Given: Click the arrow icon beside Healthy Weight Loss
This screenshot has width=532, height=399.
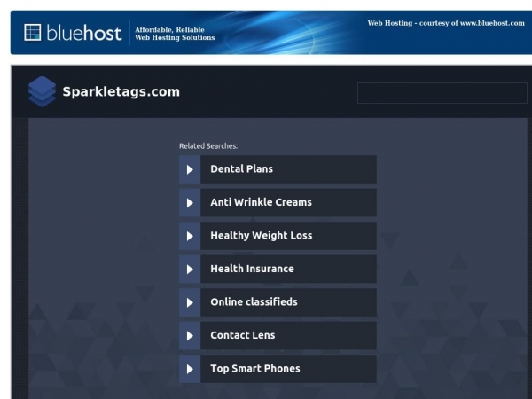Looking at the screenshot, I should [x=190, y=236].
